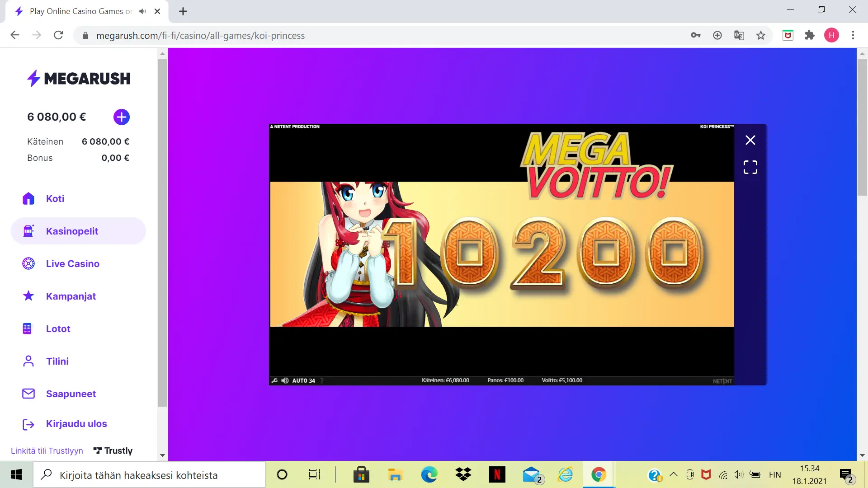This screenshot has width=868, height=488.
Task: Open Tilini account icon
Action: coord(28,361)
